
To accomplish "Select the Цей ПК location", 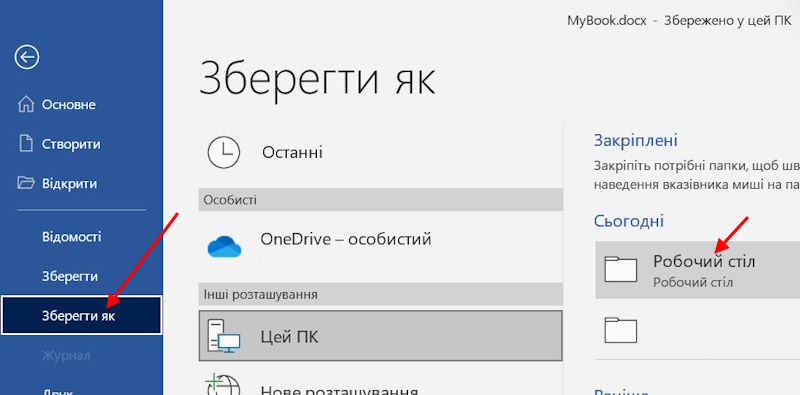I will click(x=380, y=335).
